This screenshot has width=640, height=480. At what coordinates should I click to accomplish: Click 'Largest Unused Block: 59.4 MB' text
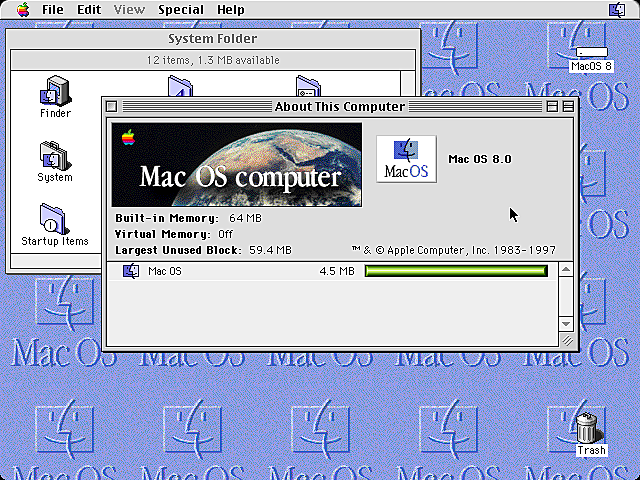coord(203,250)
